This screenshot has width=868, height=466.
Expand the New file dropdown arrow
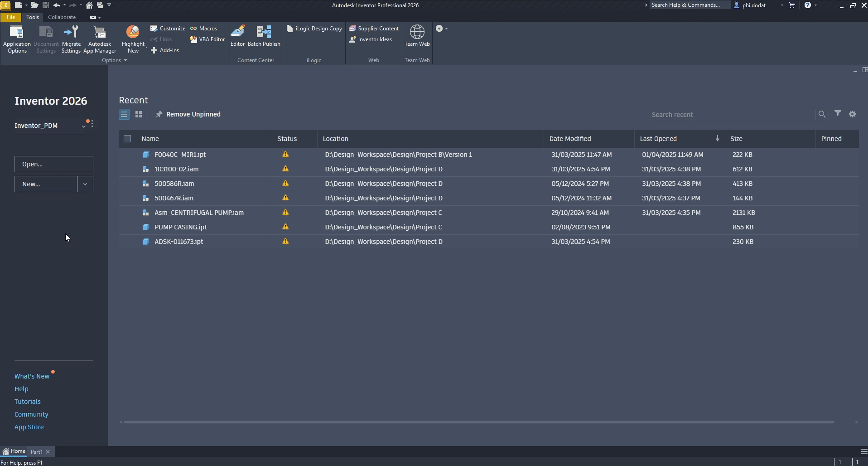(85, 184)
